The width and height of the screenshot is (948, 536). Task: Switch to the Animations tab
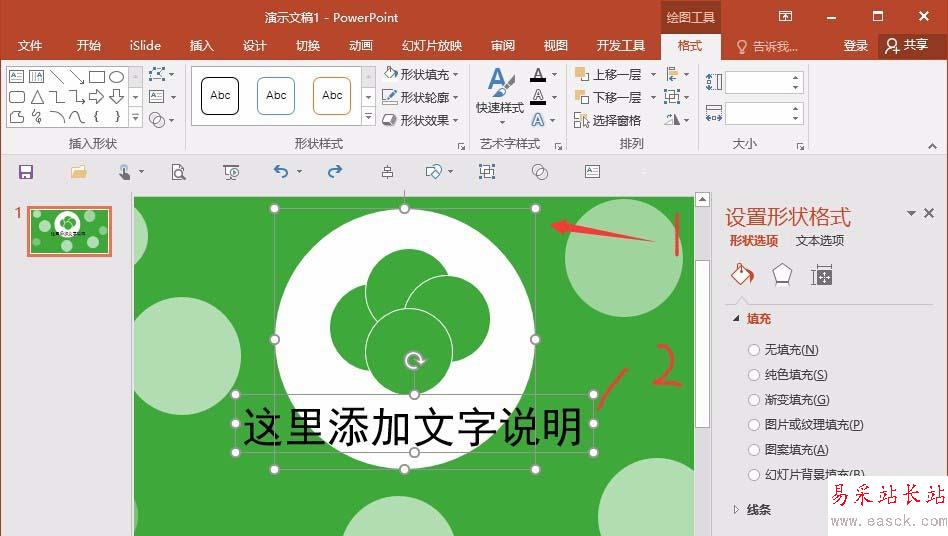360,45
